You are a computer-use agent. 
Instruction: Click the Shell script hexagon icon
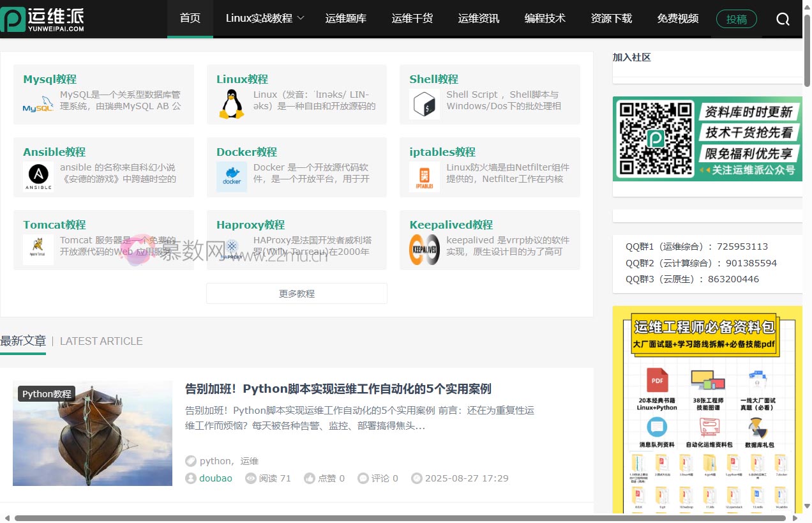425,104
